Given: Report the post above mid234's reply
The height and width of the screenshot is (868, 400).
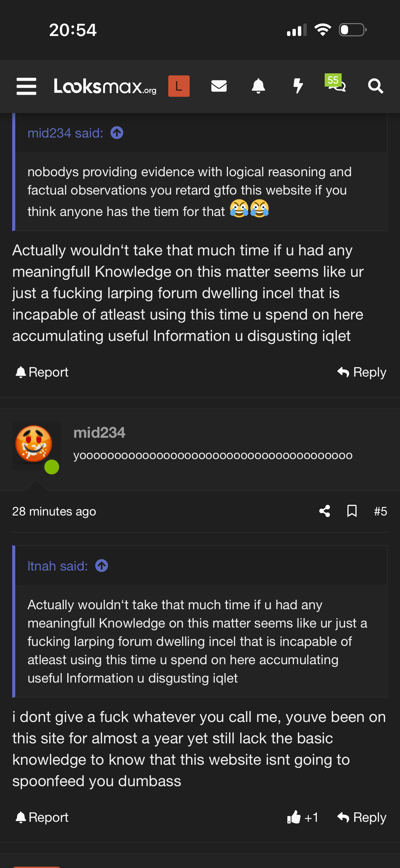Looking at the screenshot, I should [42, 372].
